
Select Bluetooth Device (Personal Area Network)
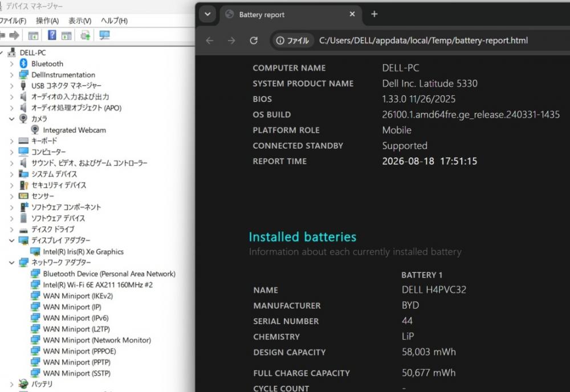(109, 274)
